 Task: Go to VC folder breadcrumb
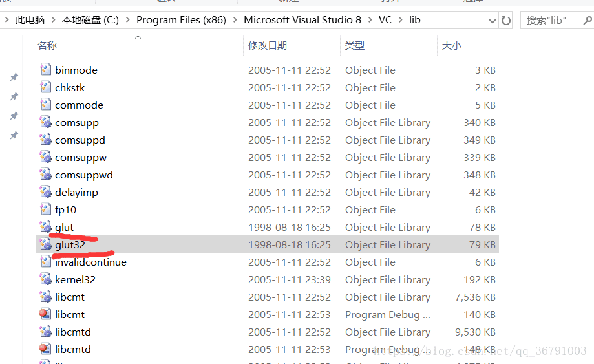click(x=385, y=20)
